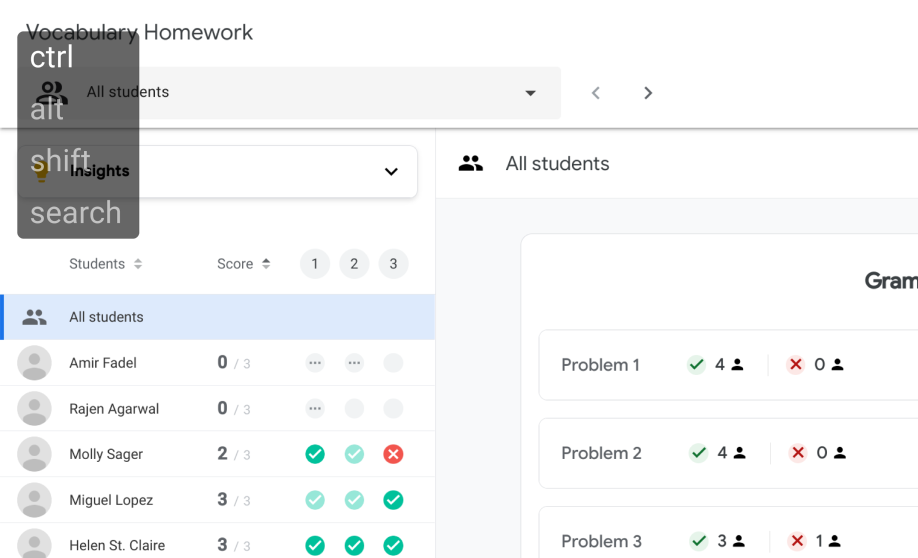Click Problem 3 incorrect count of 1
The image size is (918, 558).
click(814, 541)
